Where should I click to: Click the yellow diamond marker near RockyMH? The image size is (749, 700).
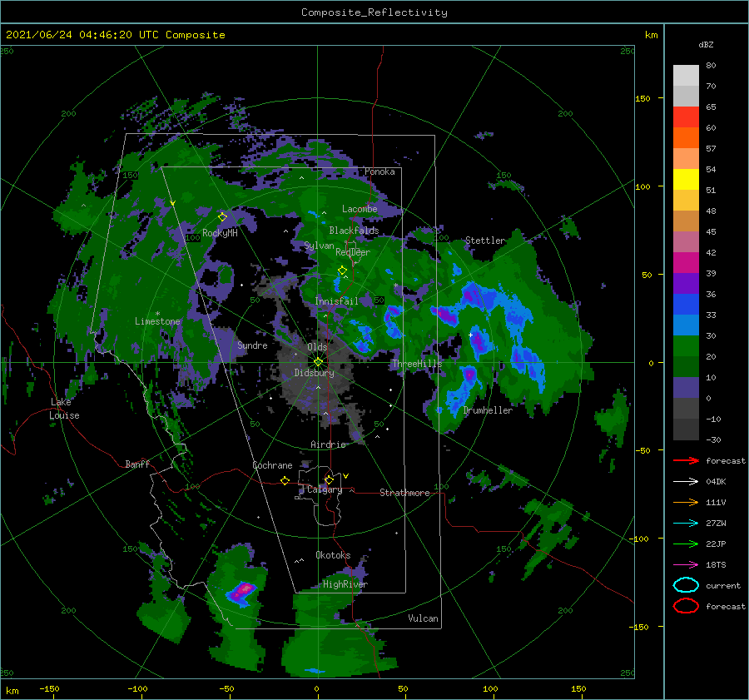coord(222,217)
